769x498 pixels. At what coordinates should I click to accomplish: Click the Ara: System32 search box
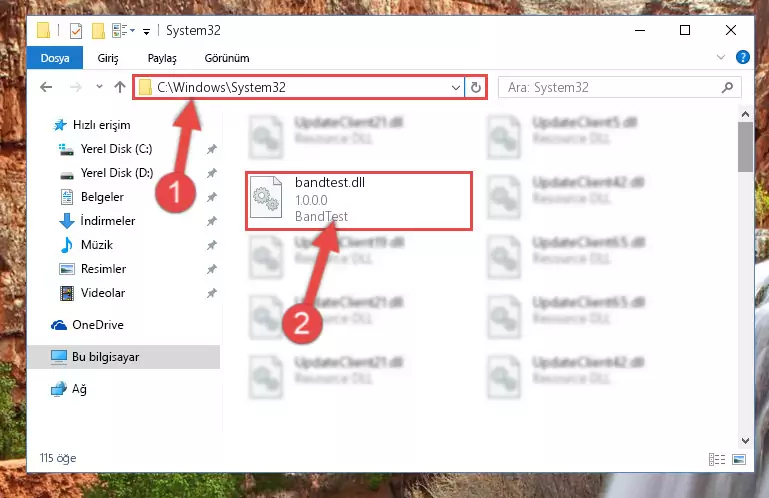coord(620,88)
